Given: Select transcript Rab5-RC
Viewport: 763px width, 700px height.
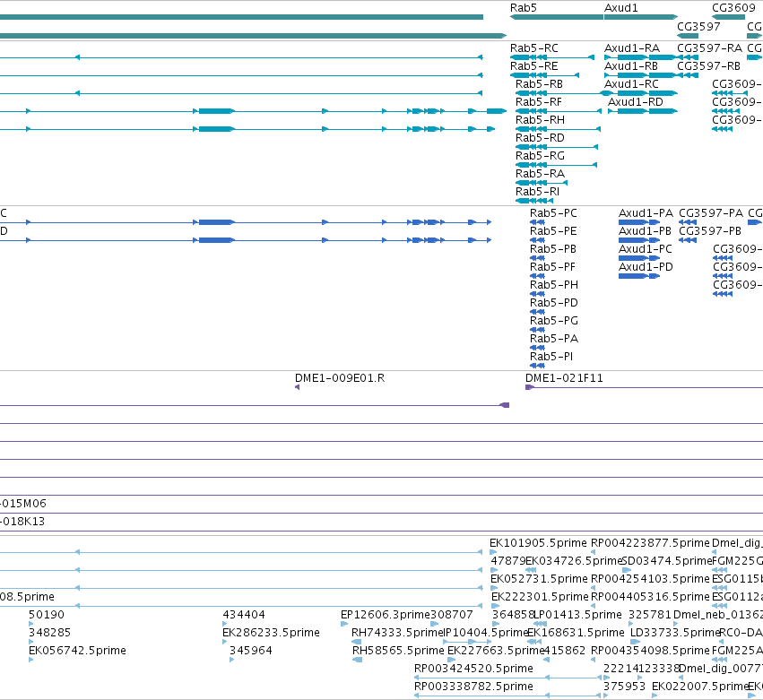Looking at the screenshot, I should click(x=533, y=48).
